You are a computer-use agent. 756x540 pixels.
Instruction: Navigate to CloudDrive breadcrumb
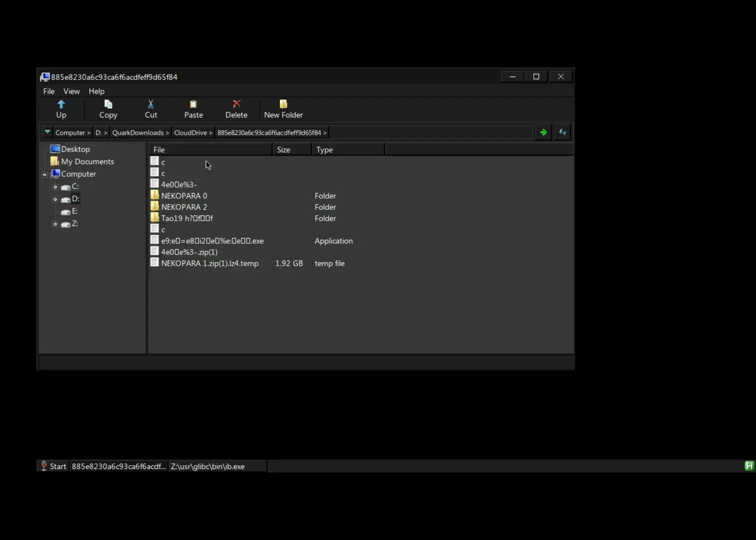(x=193, y=132)
